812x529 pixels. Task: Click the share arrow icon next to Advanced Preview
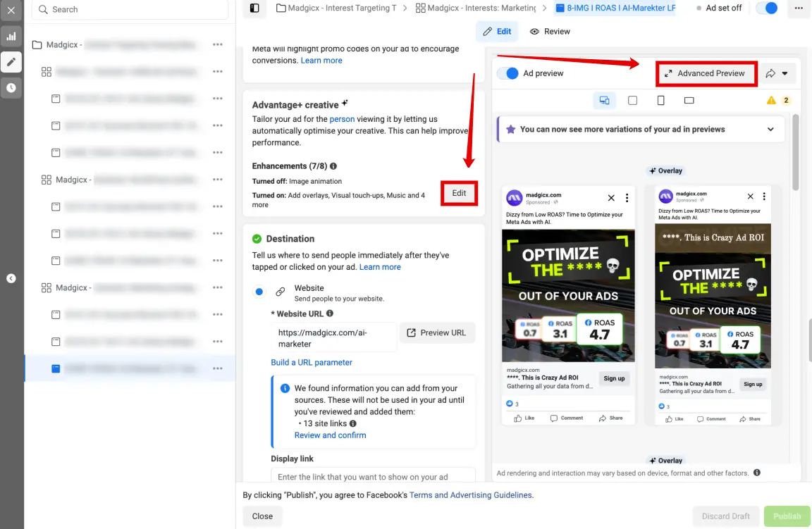(x=770, y=73)
